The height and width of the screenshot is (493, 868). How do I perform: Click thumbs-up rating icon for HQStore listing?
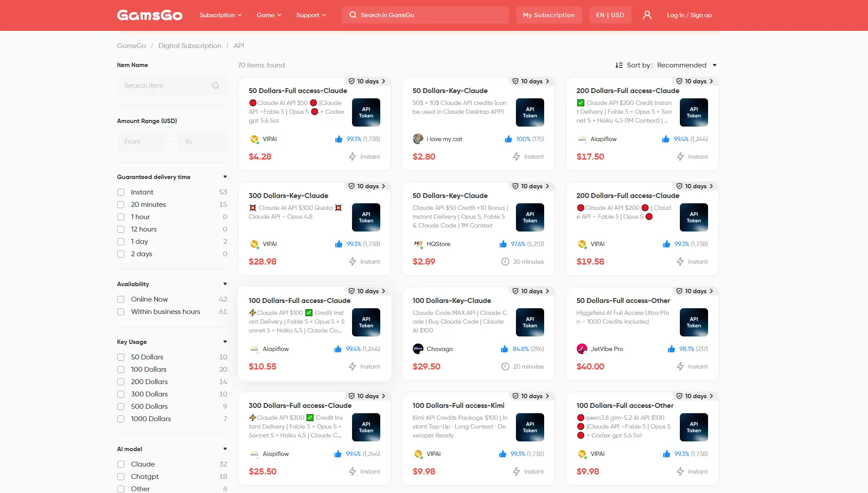point(503,244)
